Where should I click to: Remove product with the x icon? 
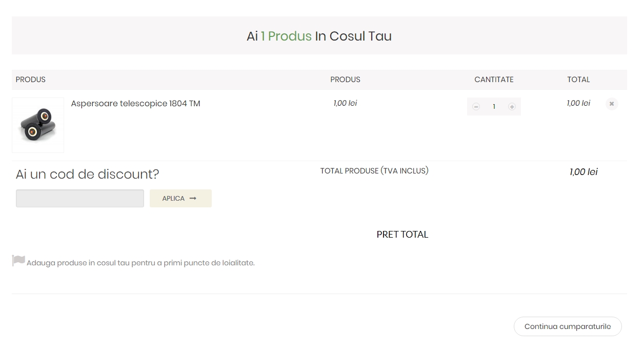(612, 104)
